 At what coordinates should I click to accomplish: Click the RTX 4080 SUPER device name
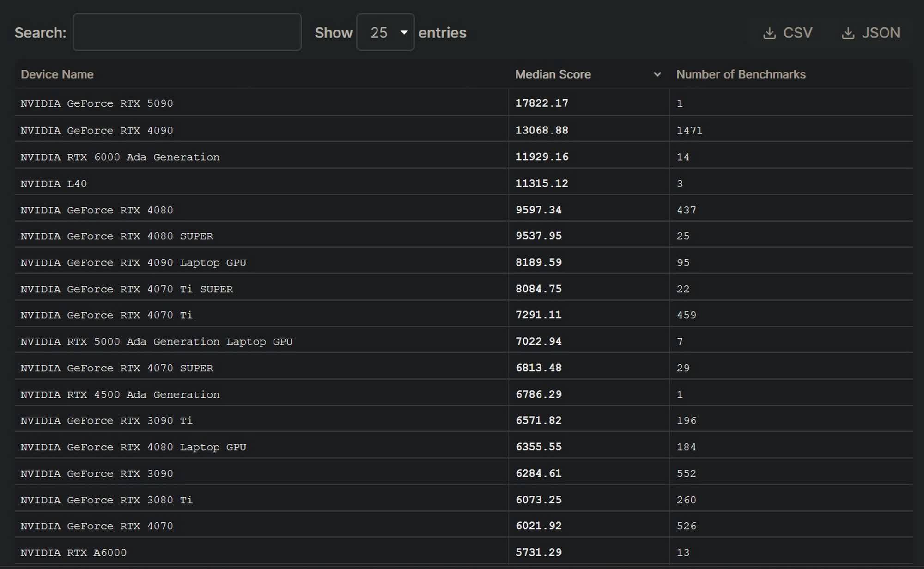click(x=117, y=236)
